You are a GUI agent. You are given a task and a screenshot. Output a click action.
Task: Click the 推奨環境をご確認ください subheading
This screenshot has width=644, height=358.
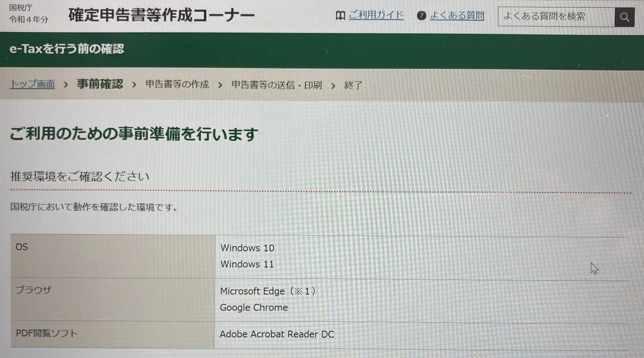80,177
